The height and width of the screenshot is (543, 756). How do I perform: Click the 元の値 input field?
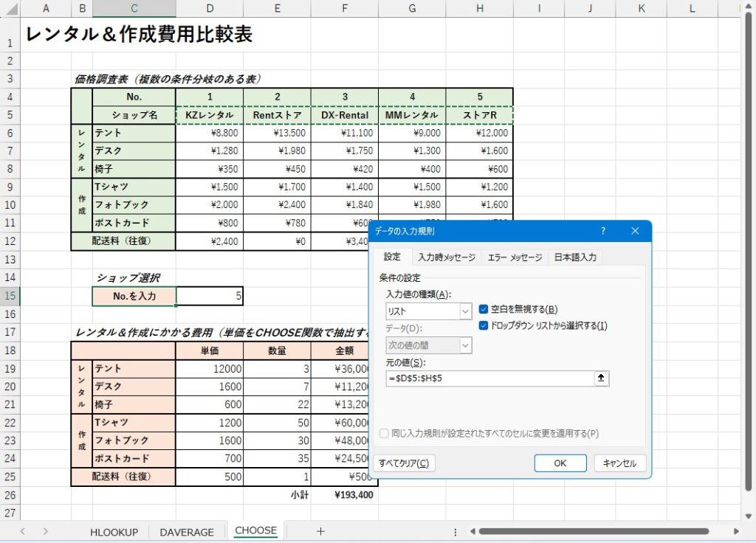[489, 378]
